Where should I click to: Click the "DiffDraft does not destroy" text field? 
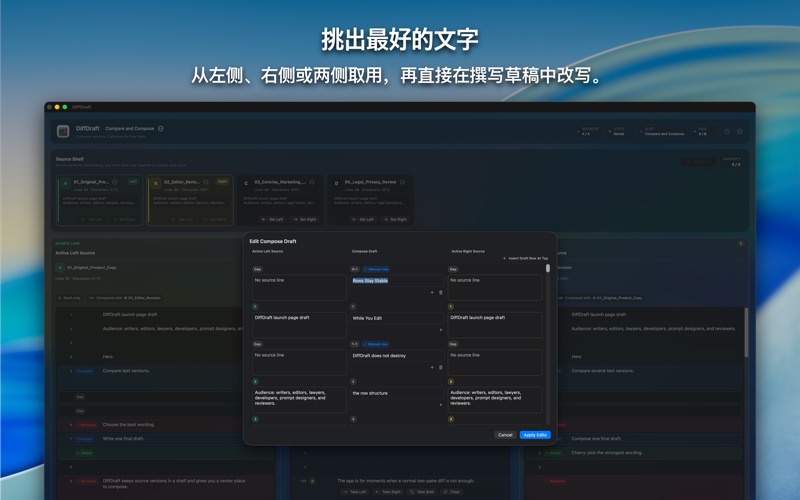[x=397, y=356]
